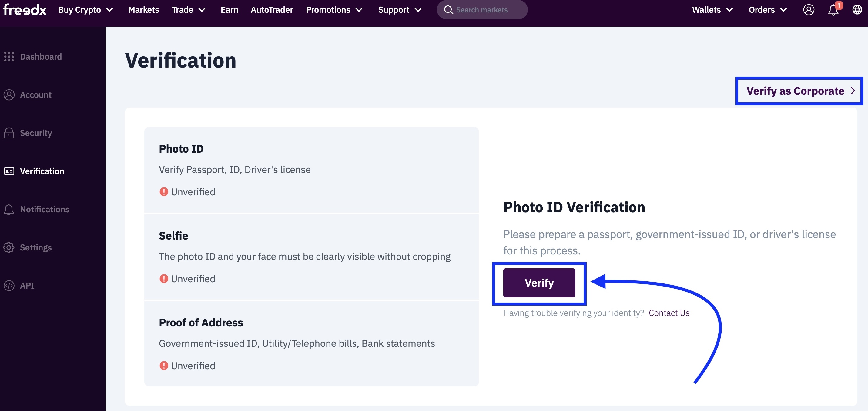Click the freedx logo
The height and width of the screenshot is (411, 868).
pos(25,10)
